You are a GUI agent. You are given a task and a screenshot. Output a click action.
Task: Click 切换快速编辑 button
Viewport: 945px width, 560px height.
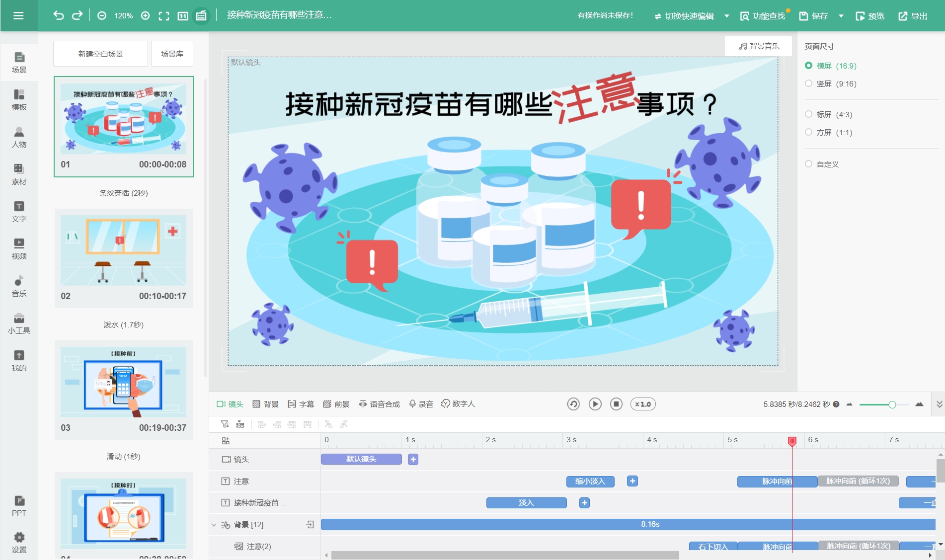pyautogui.click(x=684, y=16)
